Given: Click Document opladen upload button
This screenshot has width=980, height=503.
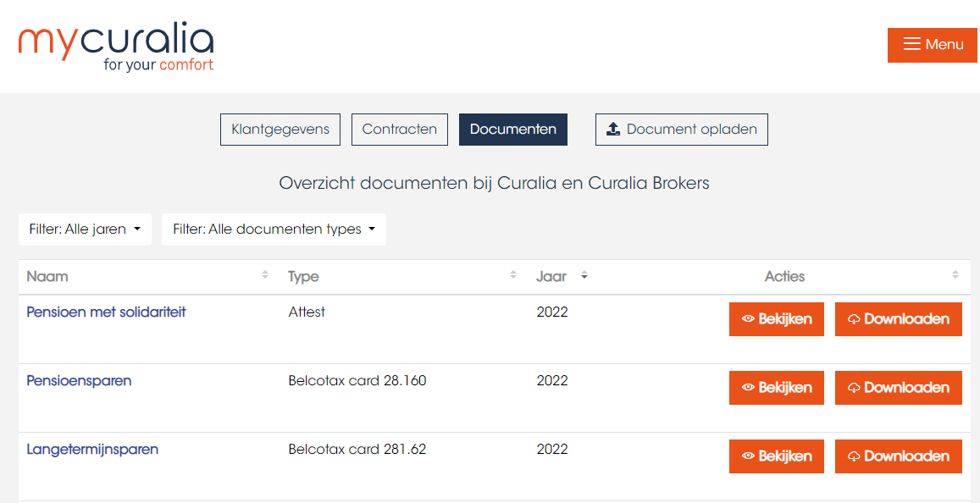Looking at the screenshot, I should click(681, 130).
